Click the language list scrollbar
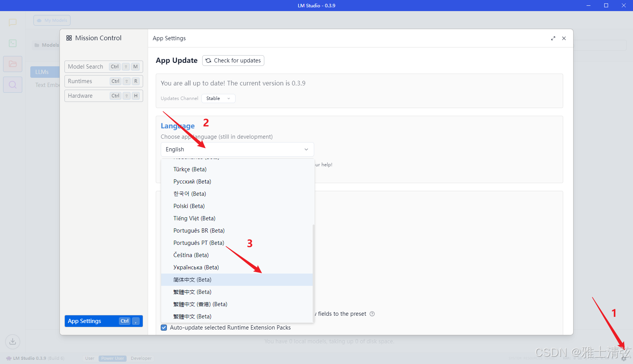633x364 pixels. (x=313, y=273)
